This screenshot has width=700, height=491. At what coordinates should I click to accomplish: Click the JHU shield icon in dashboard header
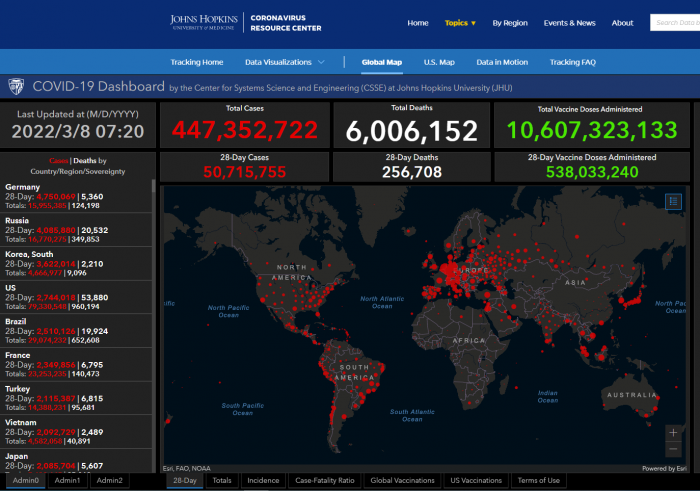(x=17, y=88)
